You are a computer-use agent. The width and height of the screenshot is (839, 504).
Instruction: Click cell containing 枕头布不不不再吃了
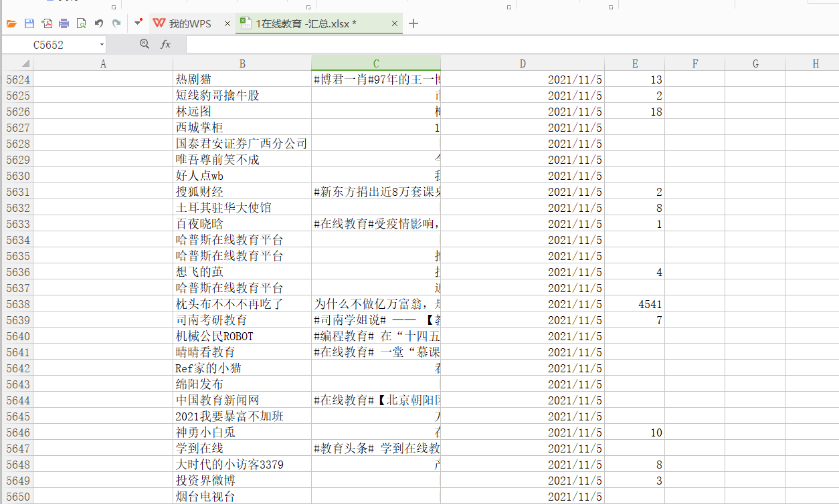(242, 304)
